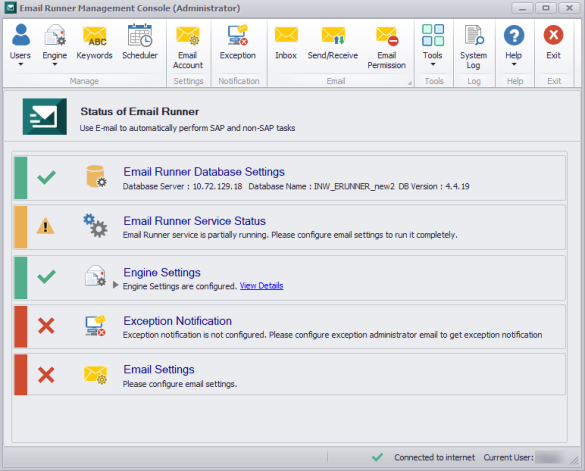
Task: Click the Manage group label
Action: coord(84,81)
